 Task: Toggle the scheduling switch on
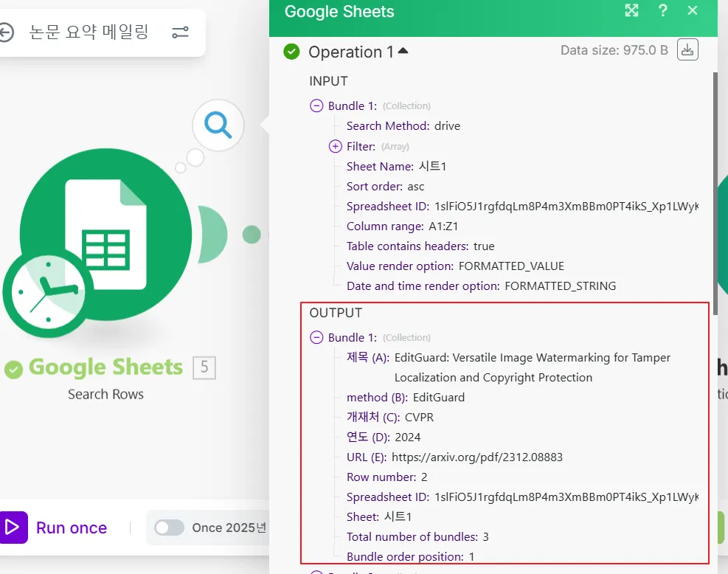(170, 528)
